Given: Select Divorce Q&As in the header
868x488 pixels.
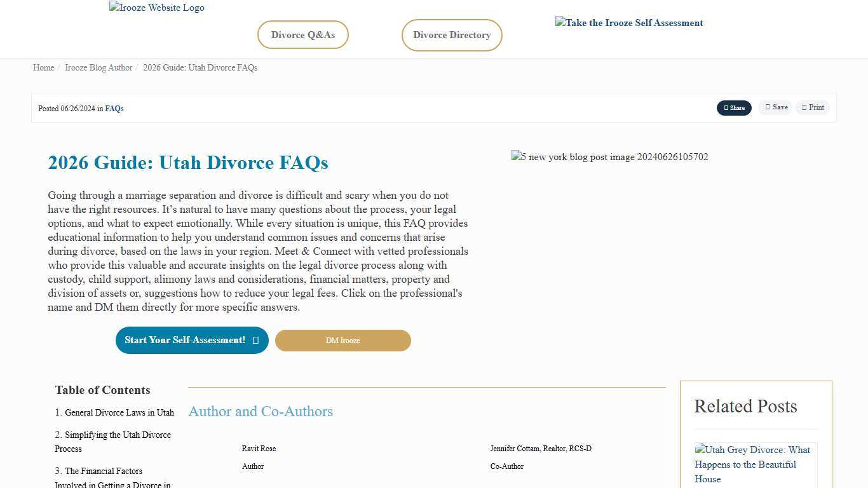Looking at the screenshot, I should 302,35.
